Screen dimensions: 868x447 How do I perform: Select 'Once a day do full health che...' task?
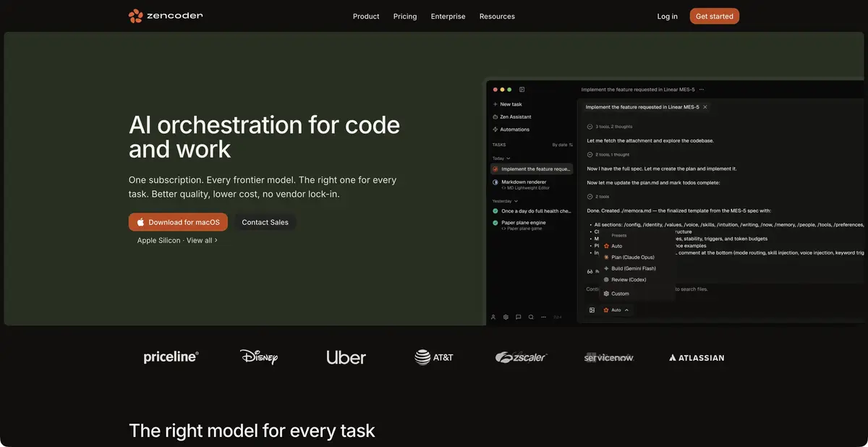532,211
